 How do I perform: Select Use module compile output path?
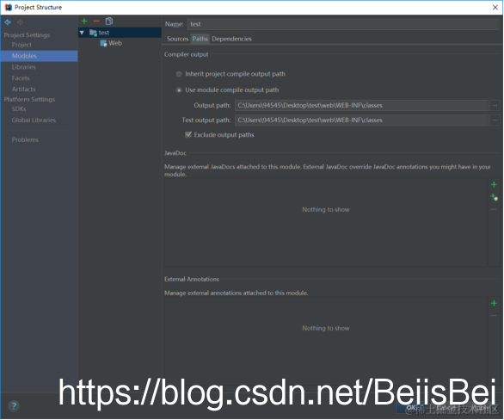point(179,90)
